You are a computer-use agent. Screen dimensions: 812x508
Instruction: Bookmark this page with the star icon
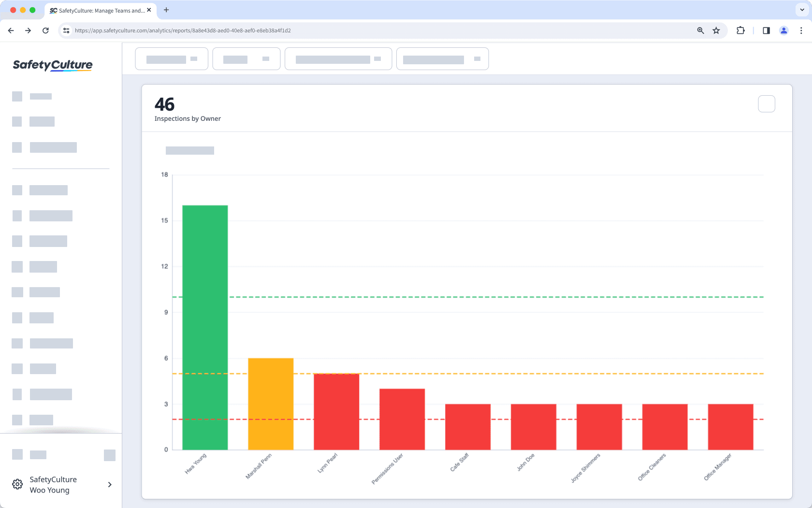[716, 30]
